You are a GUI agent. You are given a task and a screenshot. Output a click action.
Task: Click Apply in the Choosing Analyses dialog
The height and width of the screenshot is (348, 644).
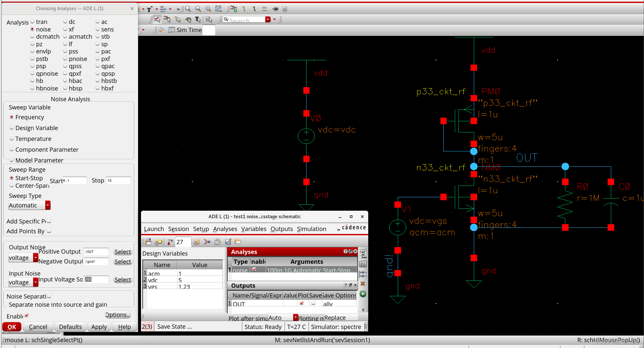tap(99, 327)
